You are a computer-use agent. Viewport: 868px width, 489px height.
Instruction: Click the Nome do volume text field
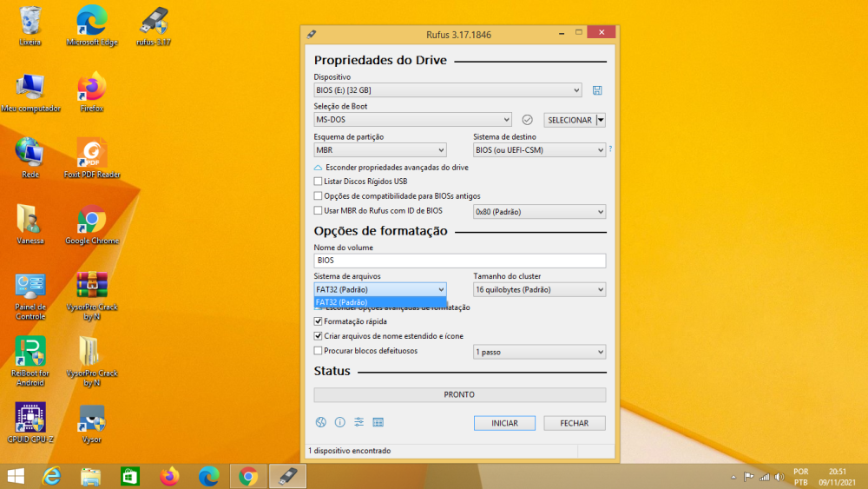tap(459, 261)
